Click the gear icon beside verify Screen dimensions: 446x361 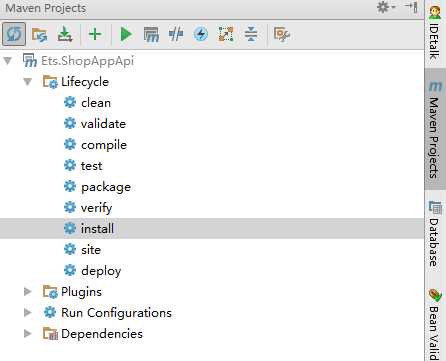[70, 207]
